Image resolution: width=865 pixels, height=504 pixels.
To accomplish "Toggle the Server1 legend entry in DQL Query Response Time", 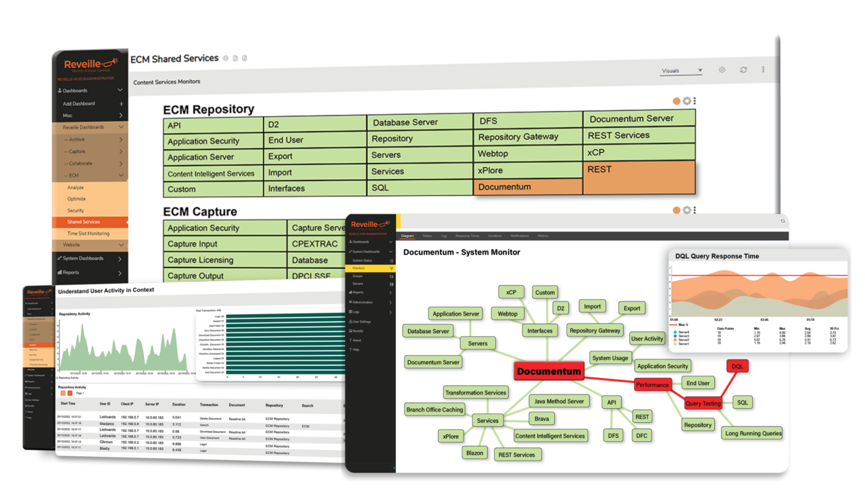I will click(682, 344).
